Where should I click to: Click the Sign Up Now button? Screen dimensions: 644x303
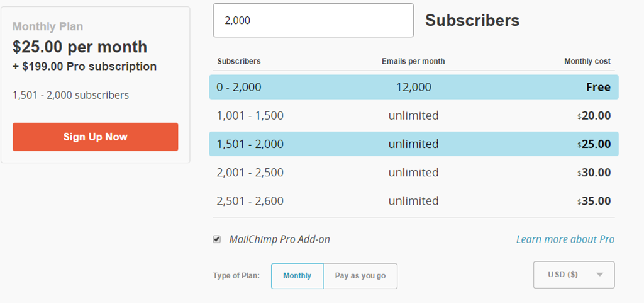point(95,137)
